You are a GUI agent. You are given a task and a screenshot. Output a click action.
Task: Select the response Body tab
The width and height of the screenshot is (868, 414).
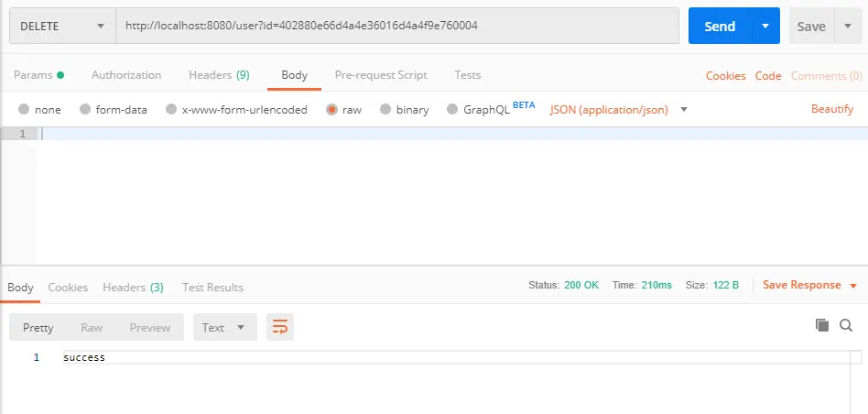point(20,288)
